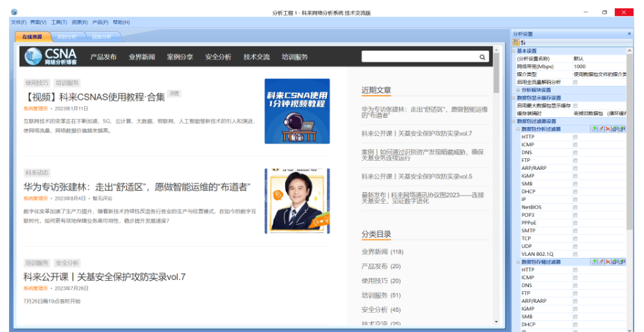
Task: Edit the selected 数据包存储过滤器 filter
Action: (601, 262)
